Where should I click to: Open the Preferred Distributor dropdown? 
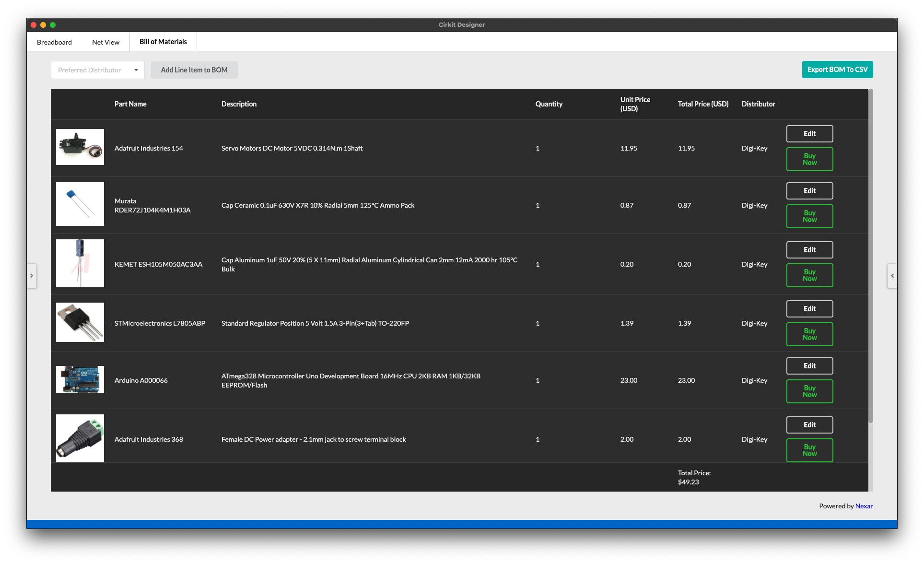[97, 70]
